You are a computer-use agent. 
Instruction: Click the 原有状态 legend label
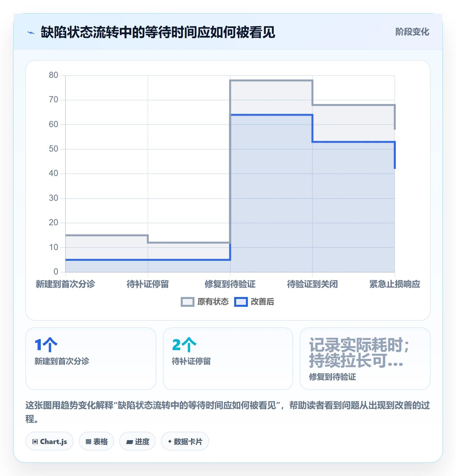click(213, 302)
